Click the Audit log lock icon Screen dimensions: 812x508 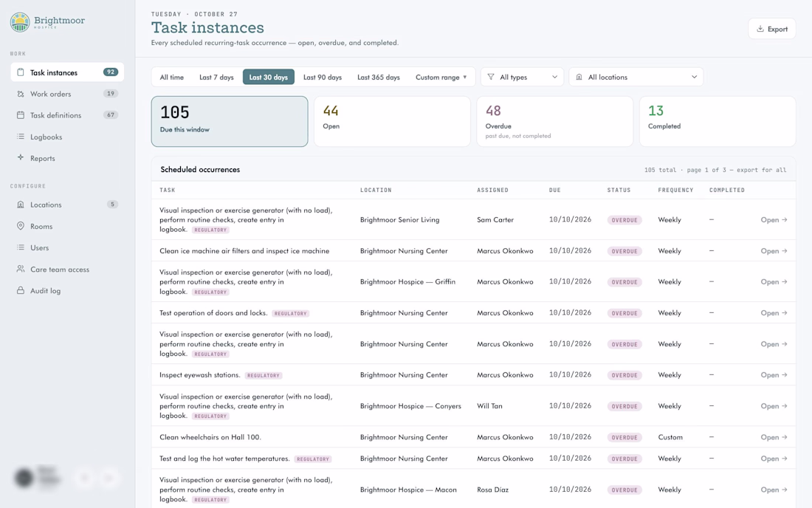(20, 290)
